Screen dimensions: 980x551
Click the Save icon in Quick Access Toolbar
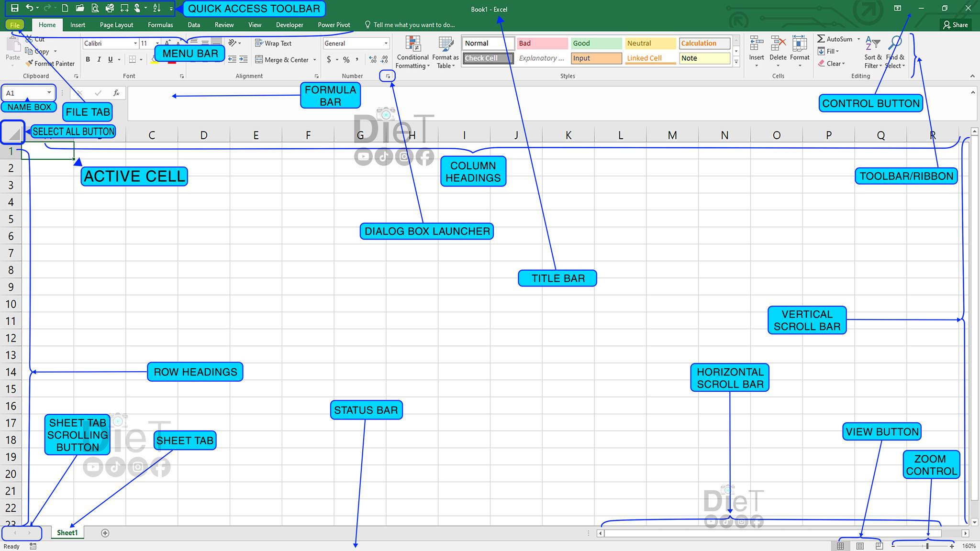pos(15,8)
